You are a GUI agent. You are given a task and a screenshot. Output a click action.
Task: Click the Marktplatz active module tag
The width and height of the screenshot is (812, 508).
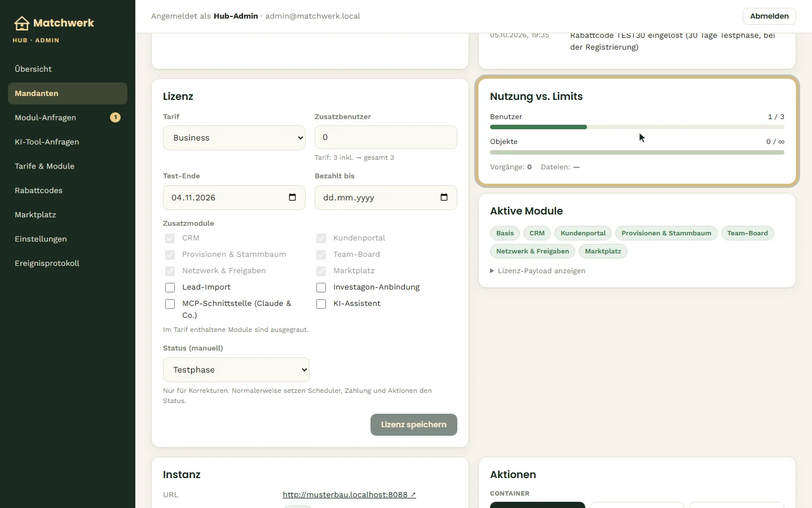603,251
